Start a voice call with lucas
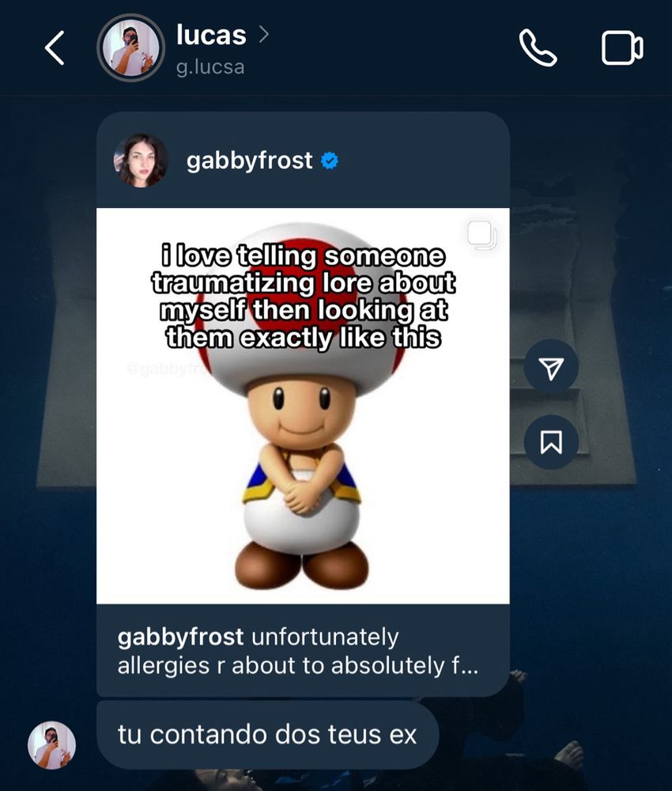Image resolution: width=672 pixels, height=791 pixels. coord(538,48)
